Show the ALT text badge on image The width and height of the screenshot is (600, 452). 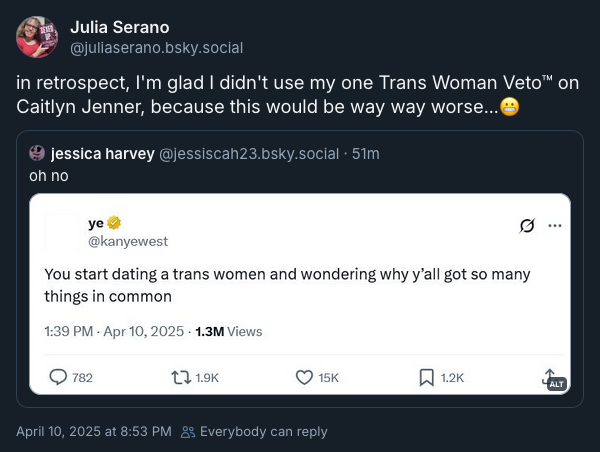coord(557,384)
